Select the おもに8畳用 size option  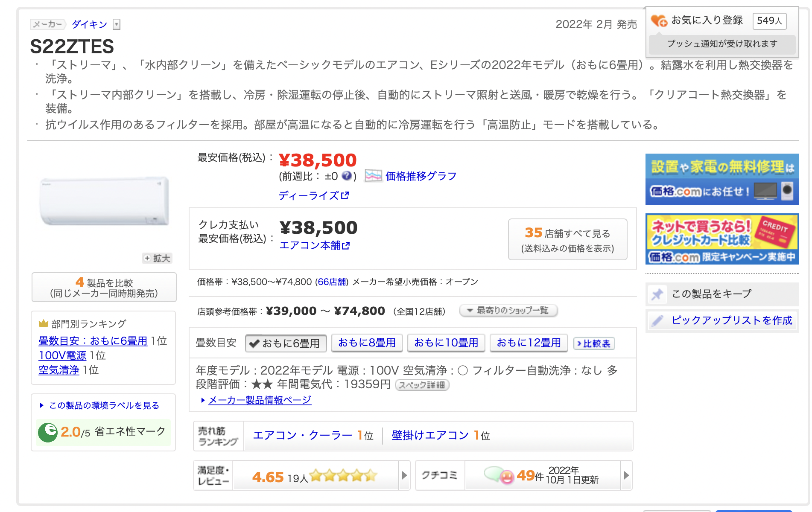pyautogui.click(x=367, y=343)
